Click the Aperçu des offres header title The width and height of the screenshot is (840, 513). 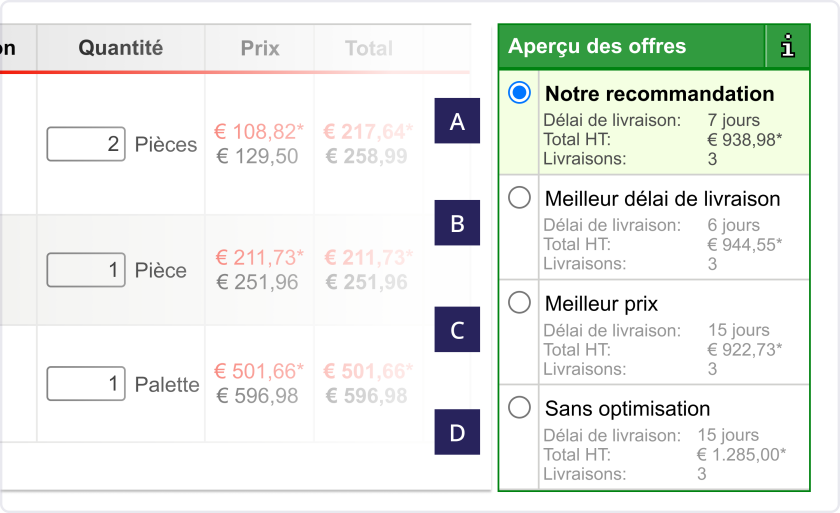point(597,46)
